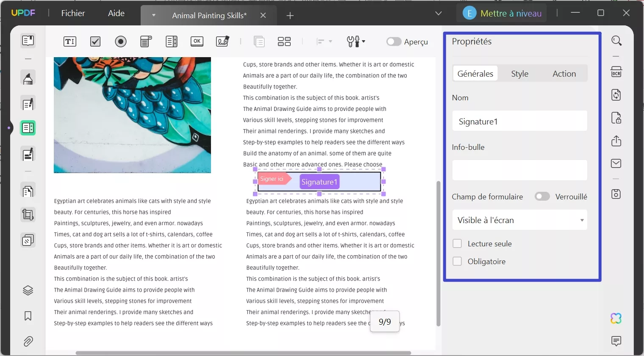Screen dimensions: 644x356
Task: Switch to the Action tab
Action: pyautogui.click(x=564, y=74)
